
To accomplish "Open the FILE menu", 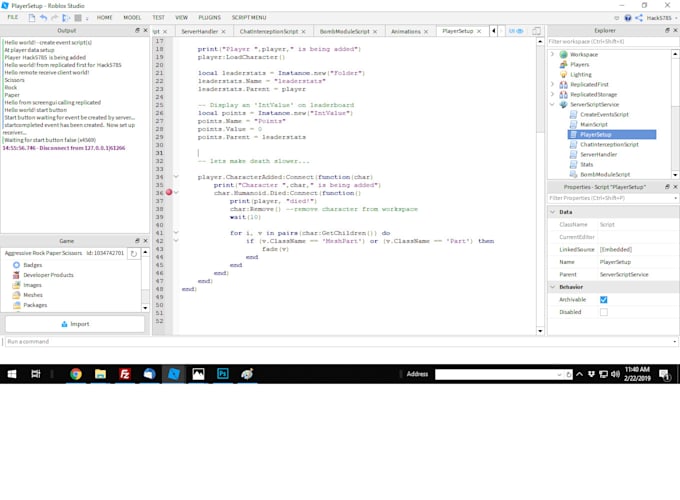I will (x=13, y=17).
